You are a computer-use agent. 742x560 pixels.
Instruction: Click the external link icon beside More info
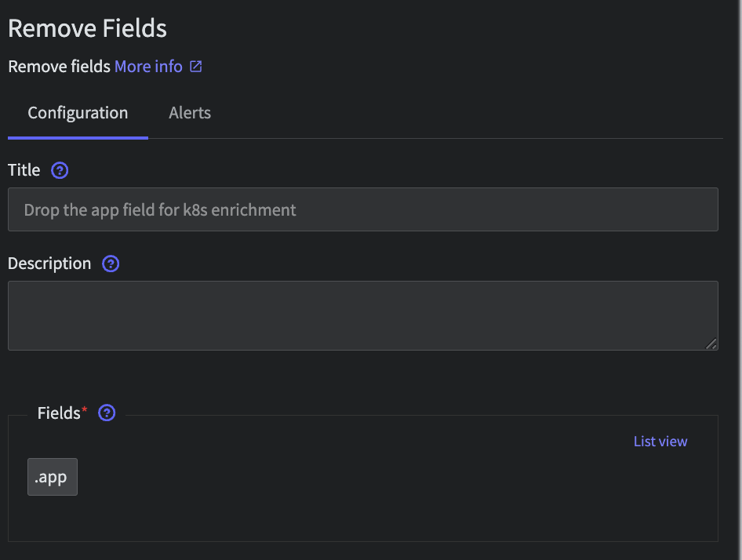[x=196, y=66]
